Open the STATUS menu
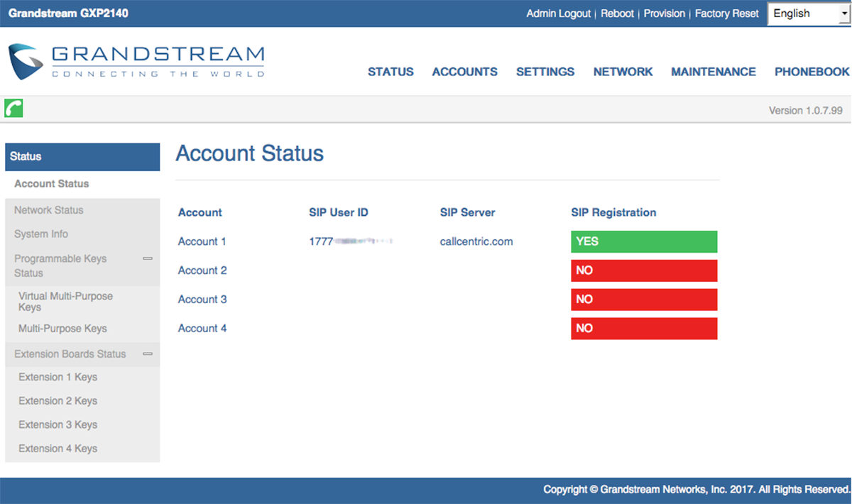Screen dimensions: 852x504 (x=390, y=72)
